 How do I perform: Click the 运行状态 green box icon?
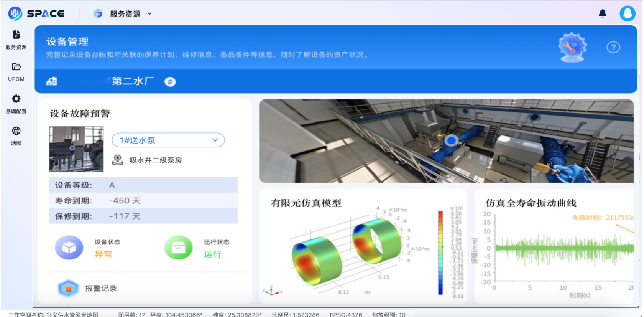[x=178, y=248]
